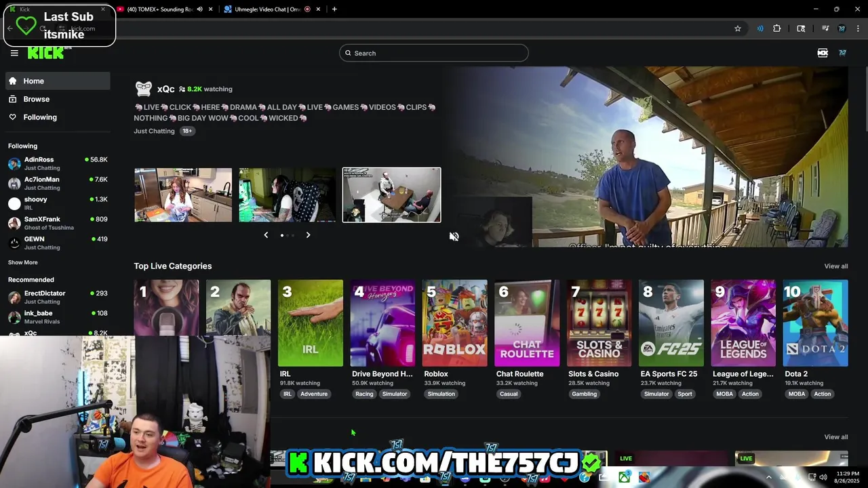868x488 pixels.
Task: Open the Chrome three-dot menu
Action: (x=859, y=28)
